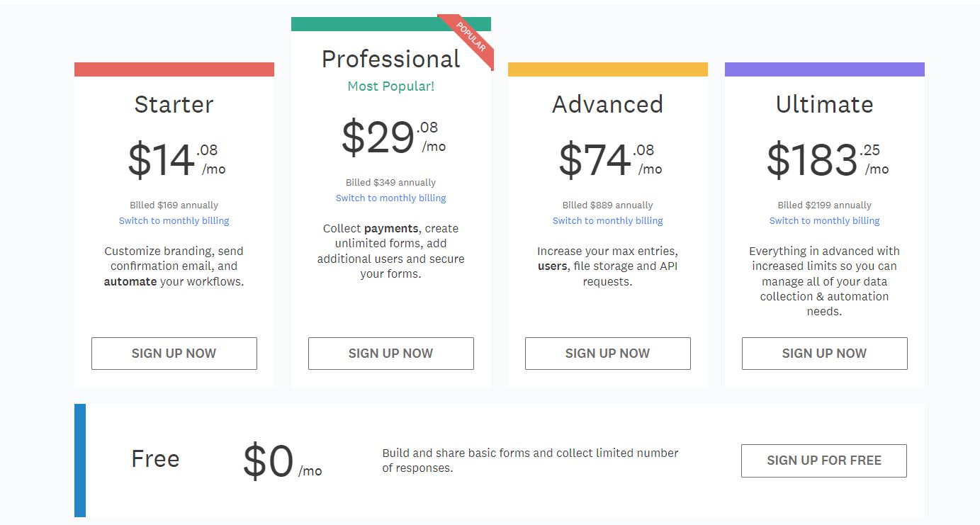Switch Ultimate plan to monthly billing
This screenshot has width=980, height=525.
(x=825, y=220)
